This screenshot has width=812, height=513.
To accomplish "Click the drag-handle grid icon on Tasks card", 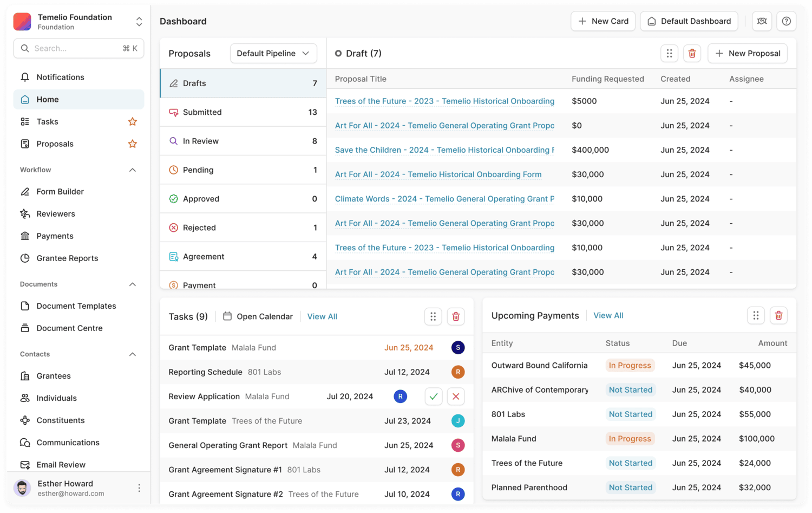I will pos(433,316).
